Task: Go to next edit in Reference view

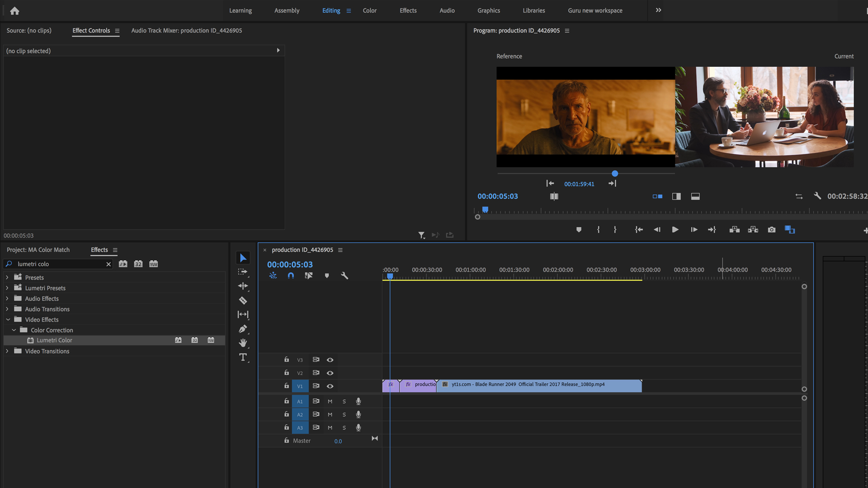Action: (613, 183)
